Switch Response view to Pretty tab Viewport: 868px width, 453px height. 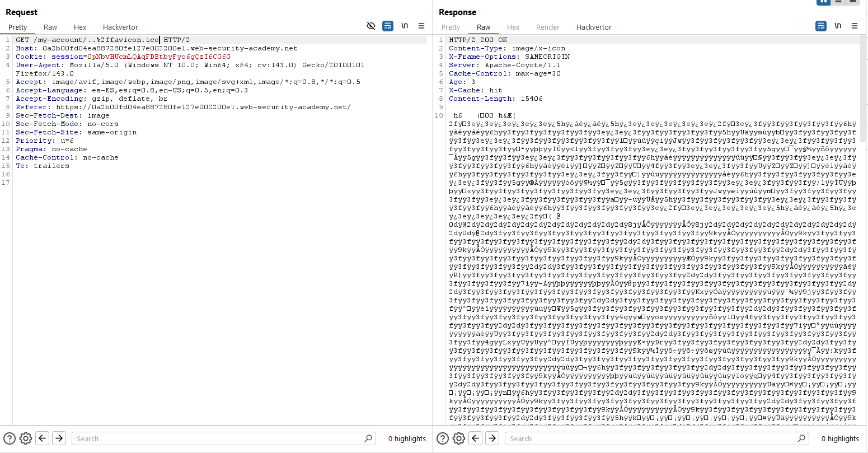coord(451,27)
